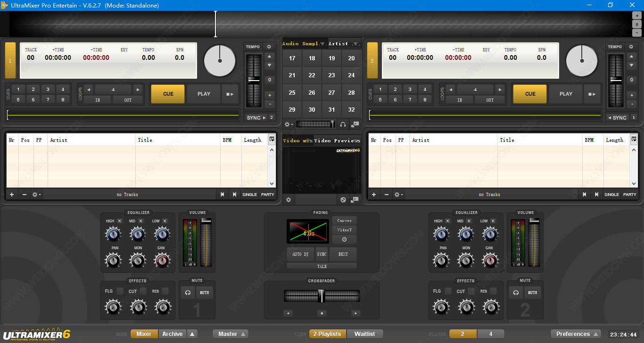Viewport: 644px width, 343px height.
Task: Open left playlist gear options
Action: [x=36, y=195]
